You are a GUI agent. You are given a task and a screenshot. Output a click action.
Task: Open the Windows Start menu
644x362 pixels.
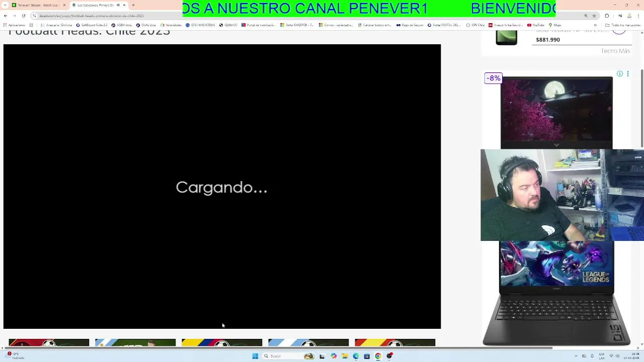[x=255, y=356]
